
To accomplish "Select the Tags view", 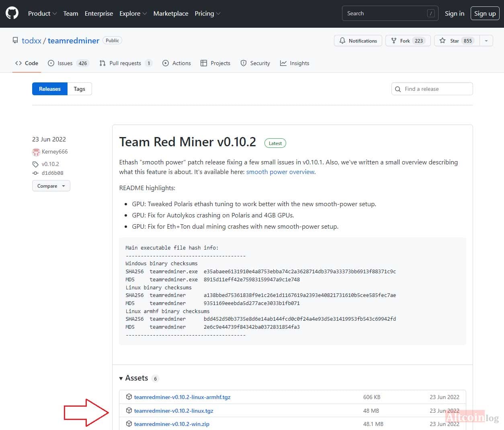I will point(80,89).
